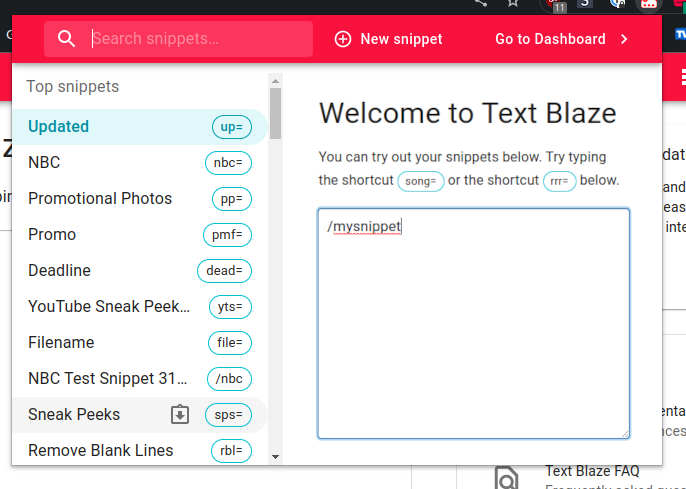686x489 pixels.
Task: Select Remove Blank Lines snippet
Action: (140, 451)
